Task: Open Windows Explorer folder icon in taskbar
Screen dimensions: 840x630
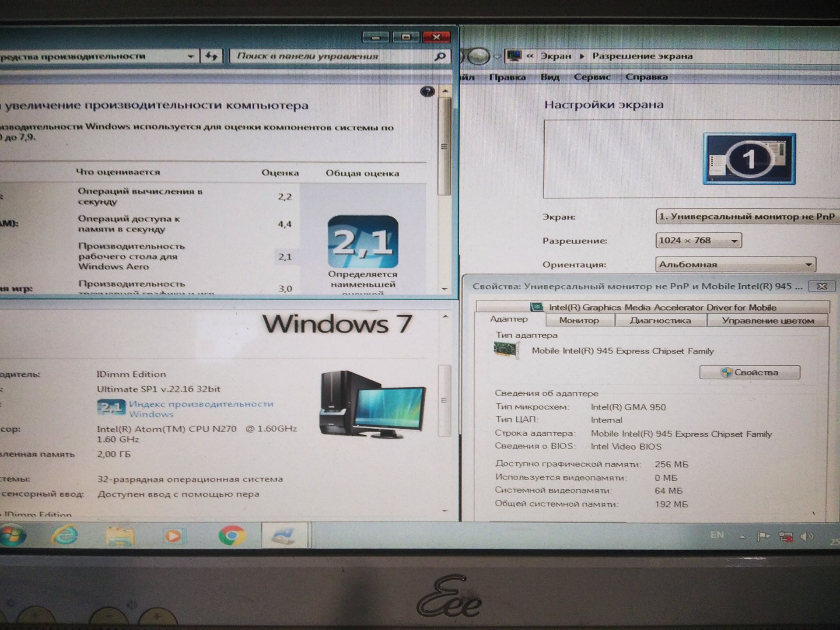Action: (x=119, y=536)
